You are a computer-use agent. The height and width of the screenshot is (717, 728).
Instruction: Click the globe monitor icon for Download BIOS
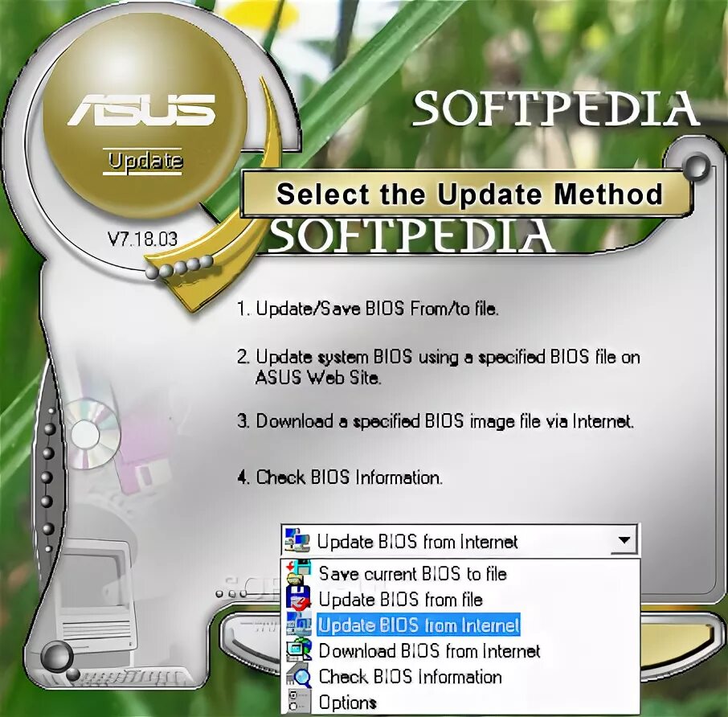[299, 649]
